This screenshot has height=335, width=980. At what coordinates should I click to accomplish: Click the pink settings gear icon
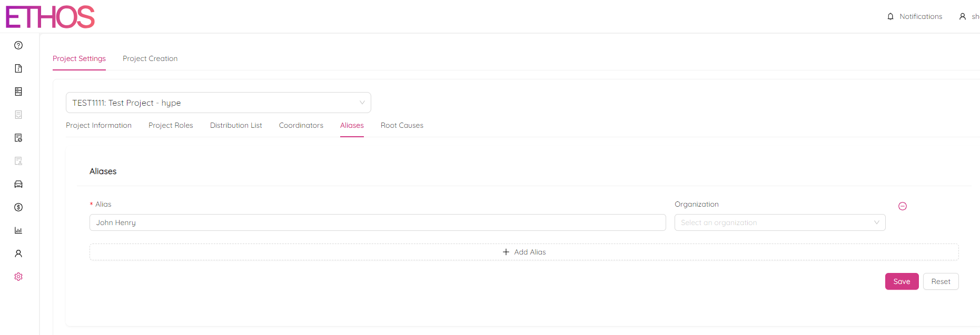pos(18,277)
